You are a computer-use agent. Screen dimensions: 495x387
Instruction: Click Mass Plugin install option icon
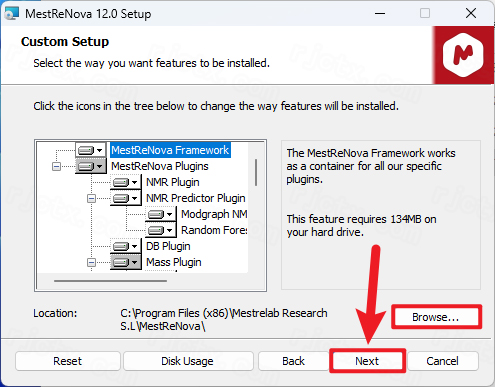125,262
